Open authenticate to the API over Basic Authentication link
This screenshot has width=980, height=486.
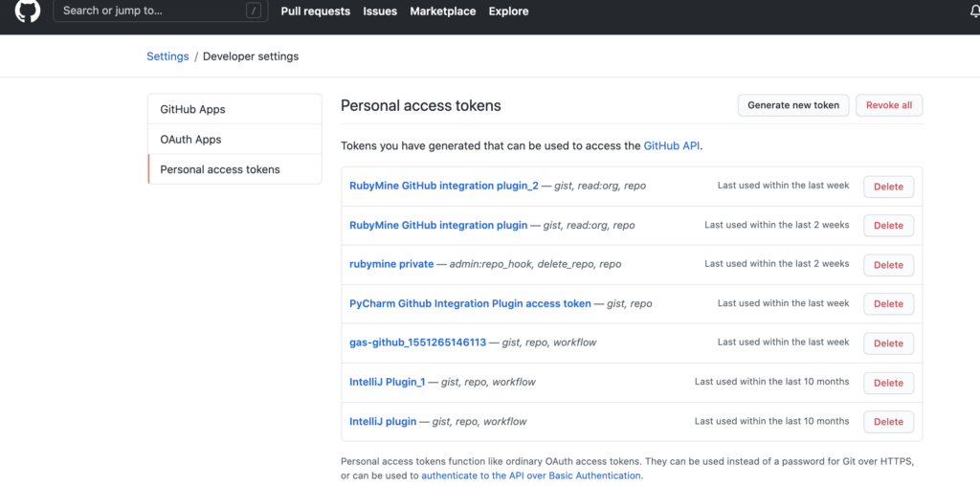pos(531,475)
